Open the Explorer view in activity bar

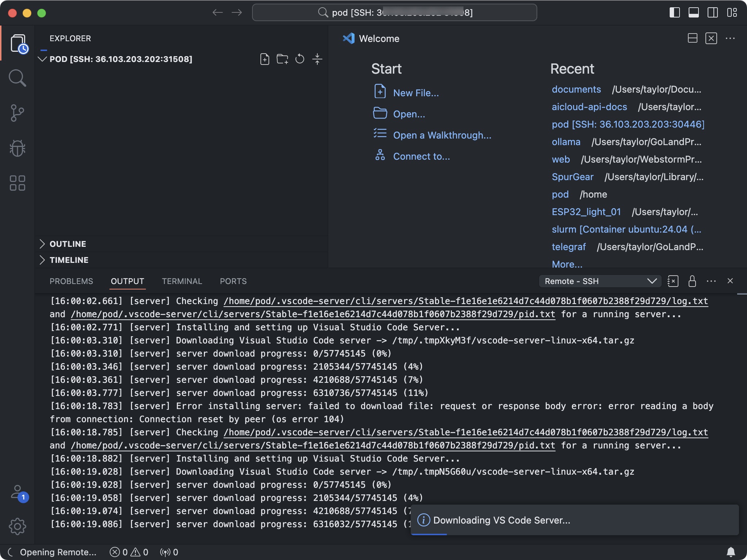(x=18, y=44)
